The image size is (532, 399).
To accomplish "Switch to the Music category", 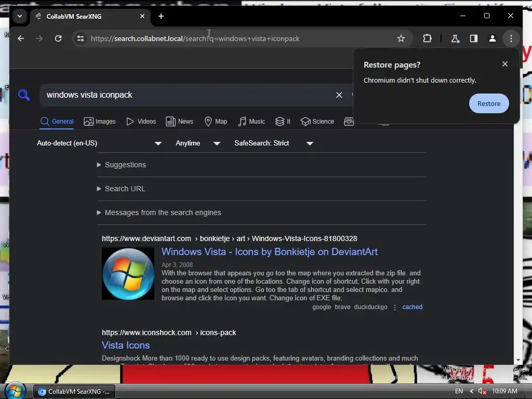I will pos(251,122).
